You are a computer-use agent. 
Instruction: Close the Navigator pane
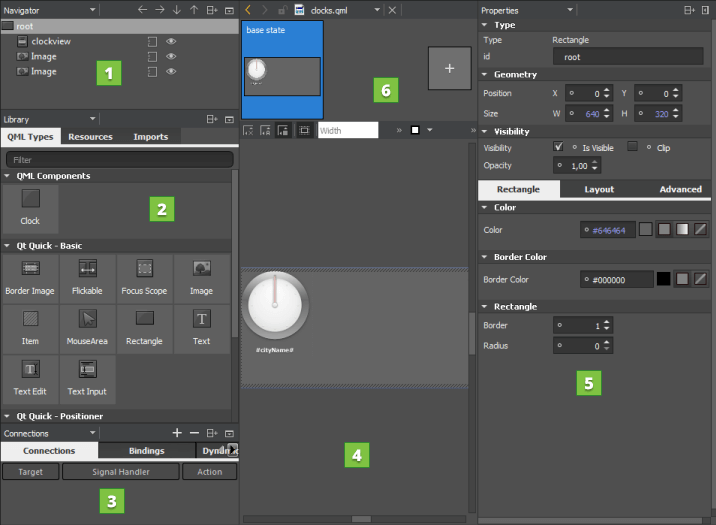click(230, 10)
